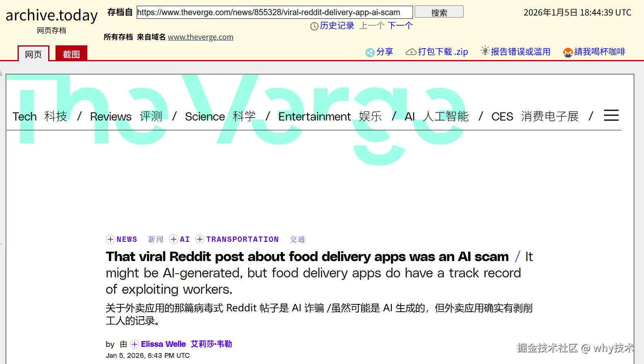
Task: Click the plus icon beside NEWS
Action: pyautogui.click(x=110, y=239)
